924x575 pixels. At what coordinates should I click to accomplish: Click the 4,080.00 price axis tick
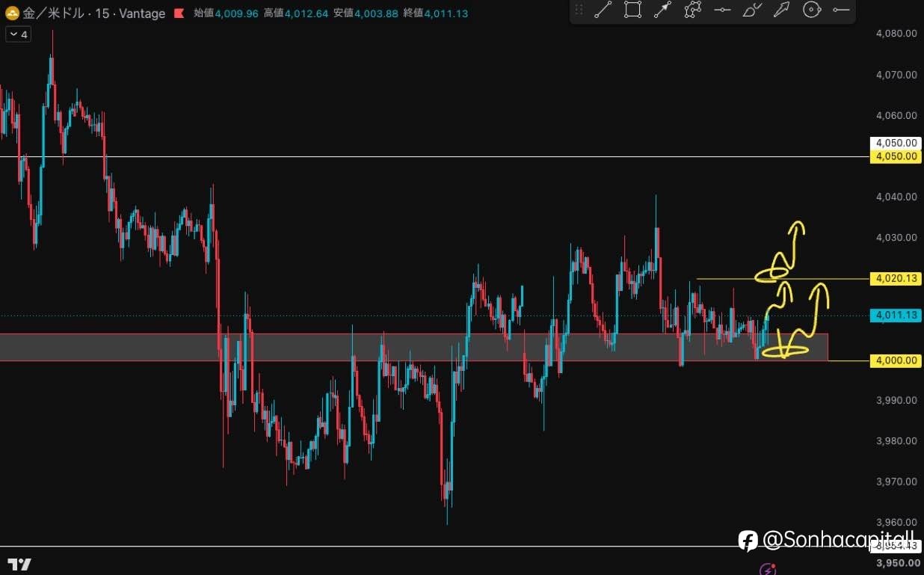point(896,34)
